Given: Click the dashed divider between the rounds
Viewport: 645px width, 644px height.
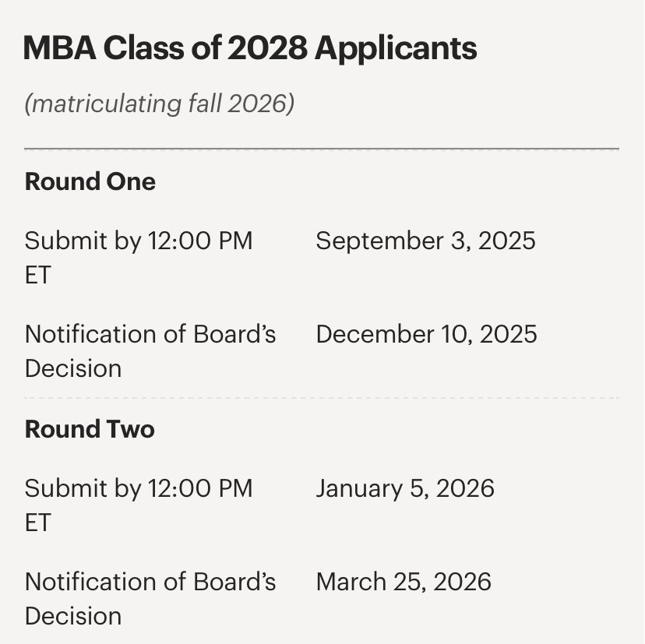Looking at the screenshot, I should [322, 398].
